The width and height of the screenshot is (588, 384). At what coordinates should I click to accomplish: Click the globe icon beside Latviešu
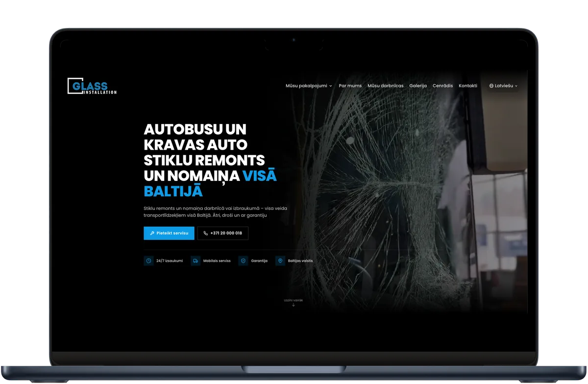pyautogui.click(x=491, y=86)
